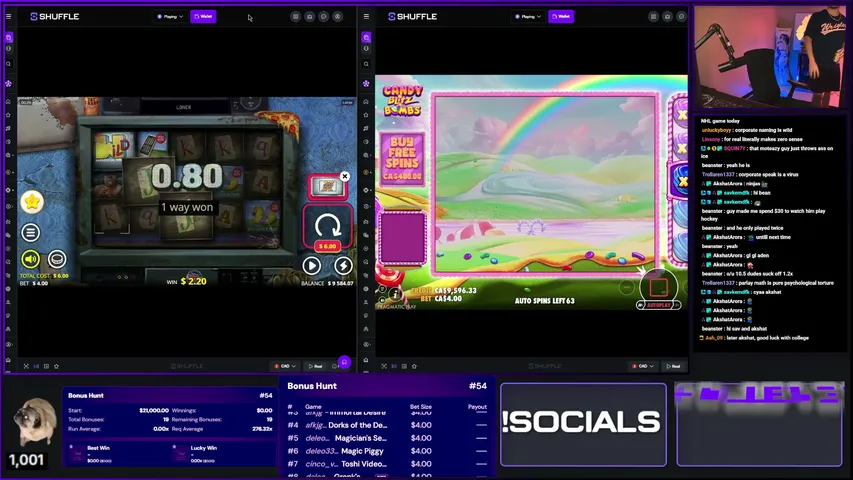Open the slot game menu button
Image resolution: width=853 pixels, height=480 pixels.
[30, 232]
